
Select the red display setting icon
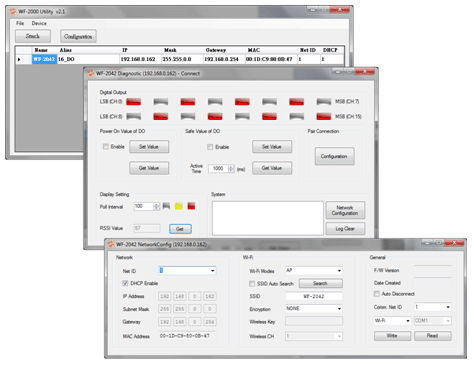[x=191, y=206]
